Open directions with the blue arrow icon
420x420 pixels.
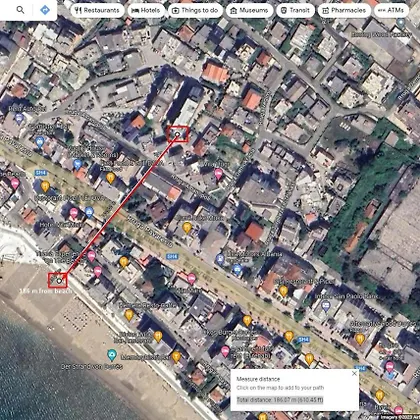click(45, 10)
